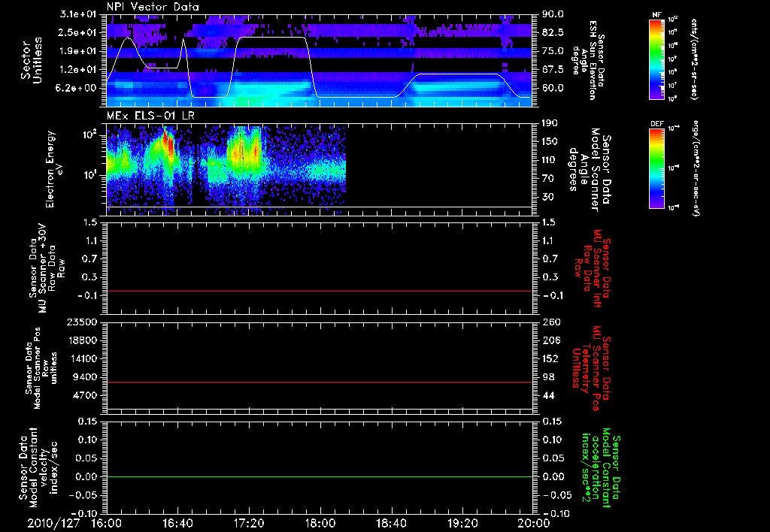Click the 'Electron Energy eV' axis label
The image size is (770, 532).
(55, 169)
